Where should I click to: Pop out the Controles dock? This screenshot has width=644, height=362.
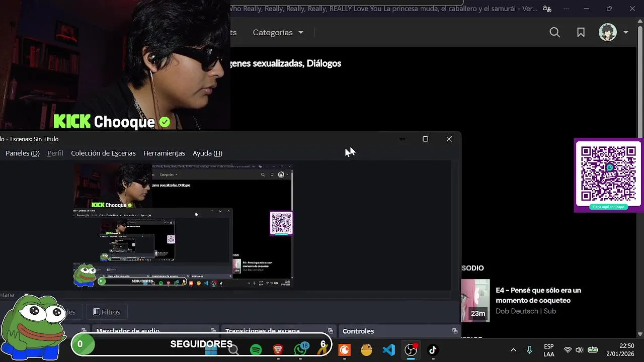pyautogui.click(x=455, y=331)
